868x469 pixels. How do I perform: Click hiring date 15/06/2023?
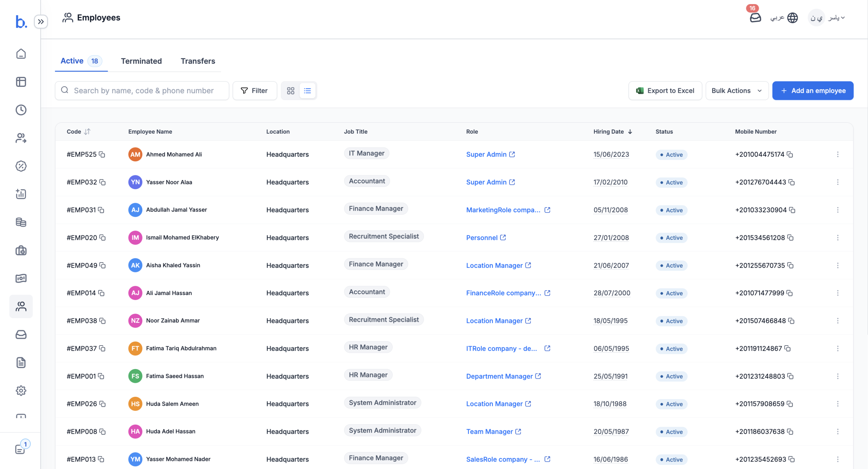coord(611,154)
